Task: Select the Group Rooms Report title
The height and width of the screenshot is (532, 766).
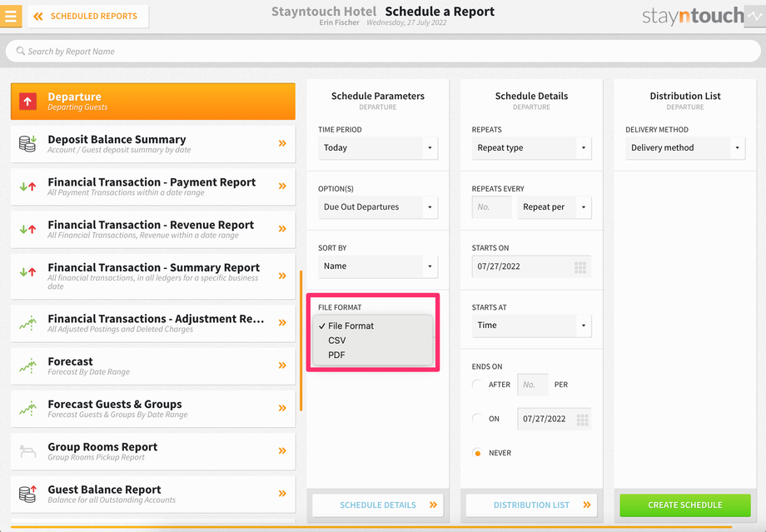Action: point(102,447)
